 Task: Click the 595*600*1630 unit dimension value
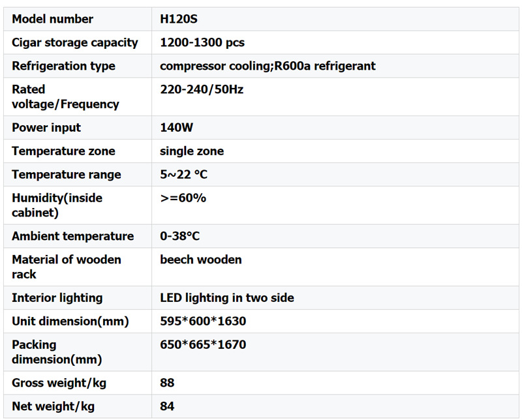203,321
